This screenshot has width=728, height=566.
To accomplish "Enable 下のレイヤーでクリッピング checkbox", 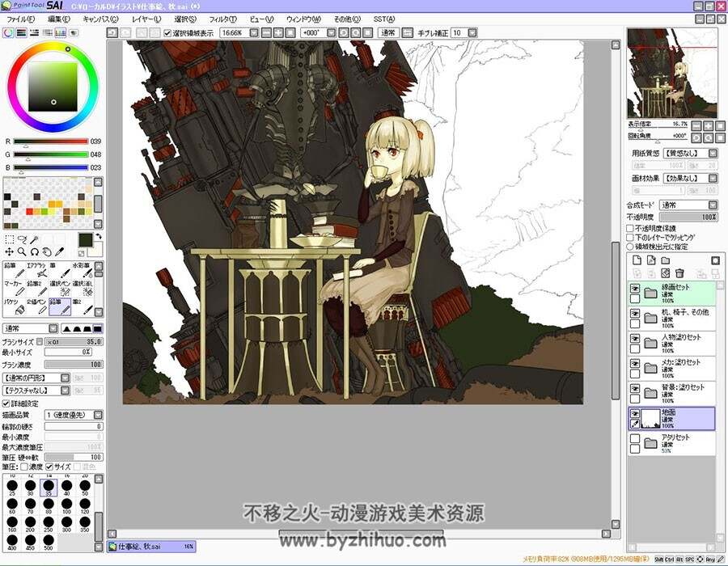I will (x=630, y=238).
